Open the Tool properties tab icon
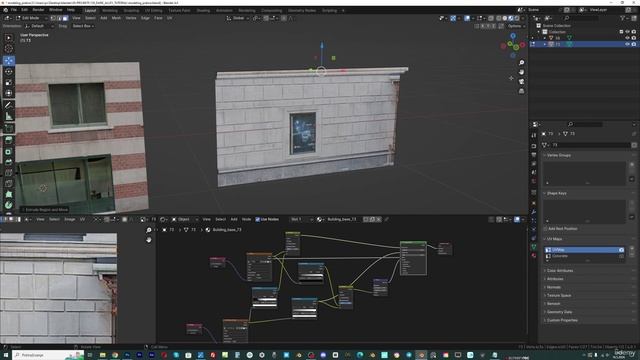Image resolution: width=640 pixels, height=360 pixels. point(533,136)
